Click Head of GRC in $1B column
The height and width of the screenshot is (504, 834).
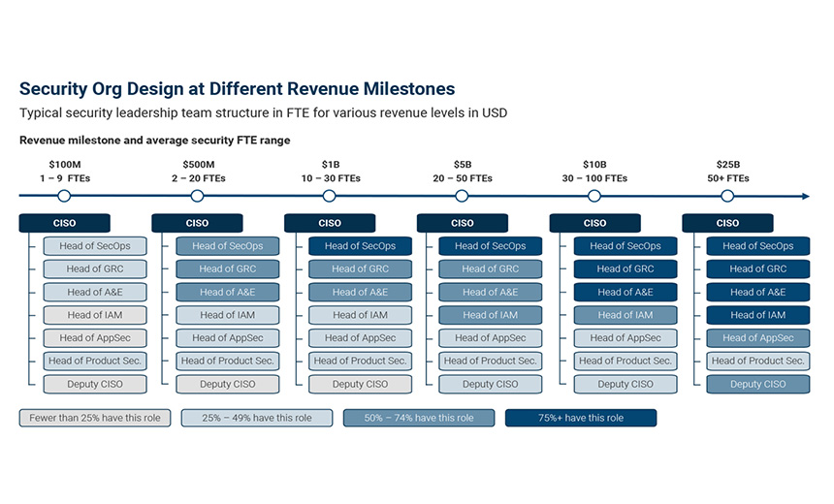(360, 269)
